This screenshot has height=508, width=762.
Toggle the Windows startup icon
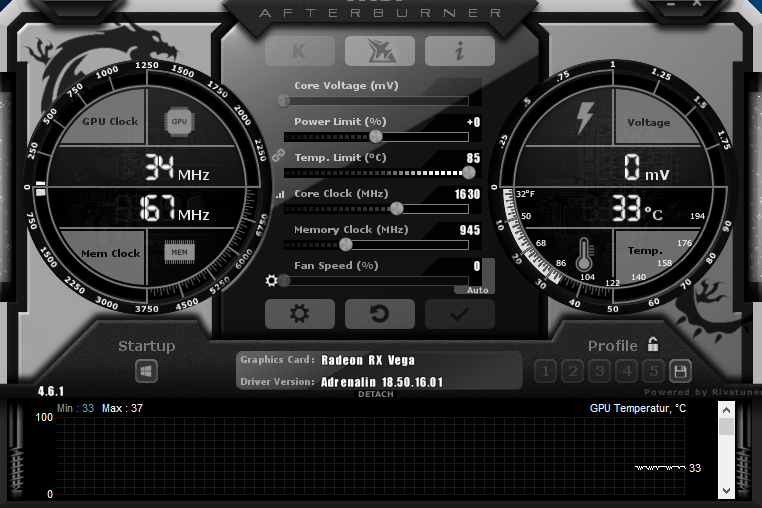point(146,372)
